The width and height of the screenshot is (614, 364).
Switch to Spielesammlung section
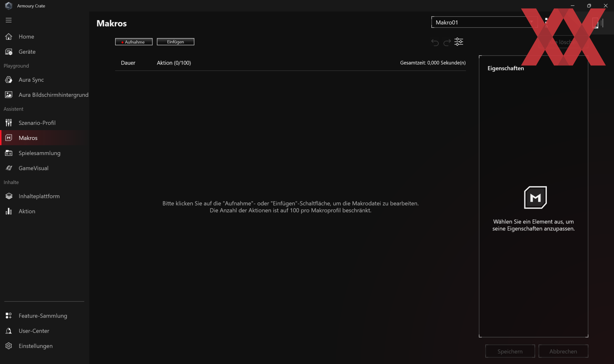point(44,153)
